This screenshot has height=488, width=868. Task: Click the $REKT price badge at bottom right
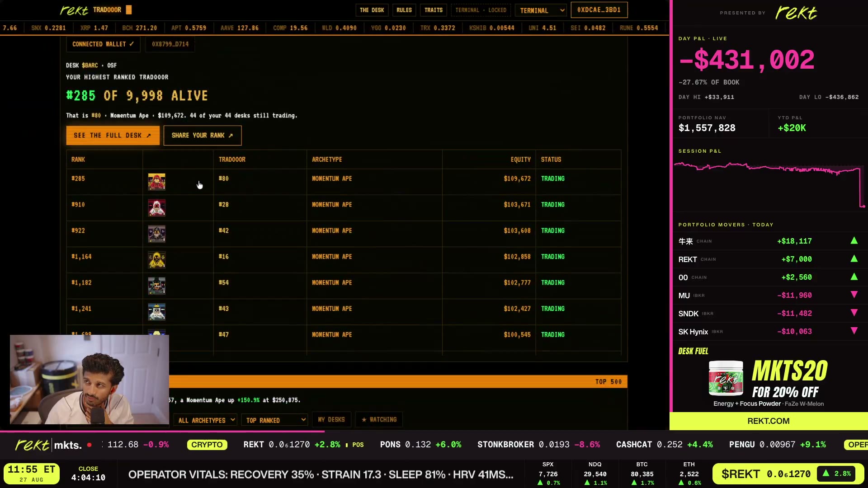tap(788, 474)
